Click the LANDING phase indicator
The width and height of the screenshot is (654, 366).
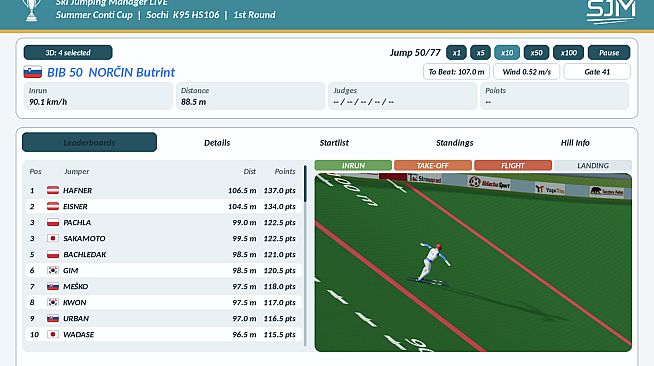pos(593,165)
